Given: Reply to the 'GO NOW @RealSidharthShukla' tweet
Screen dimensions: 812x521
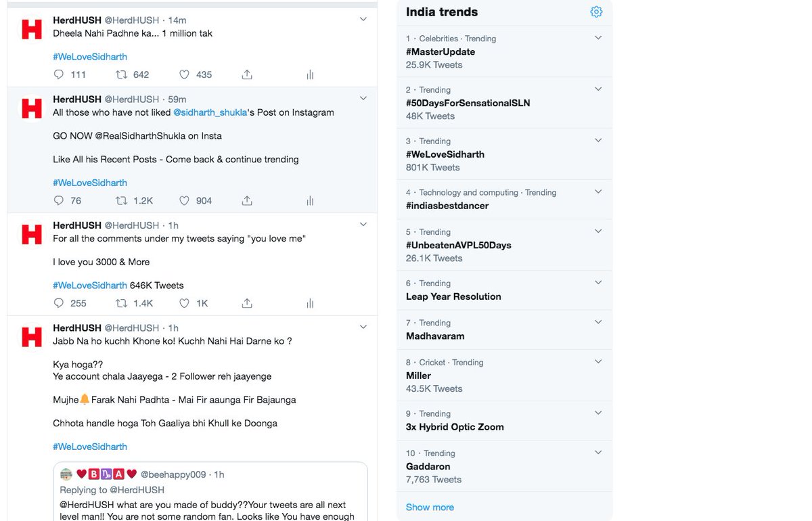Looking at the screenshot, I should pyautogui.click(x=59, y=200).
